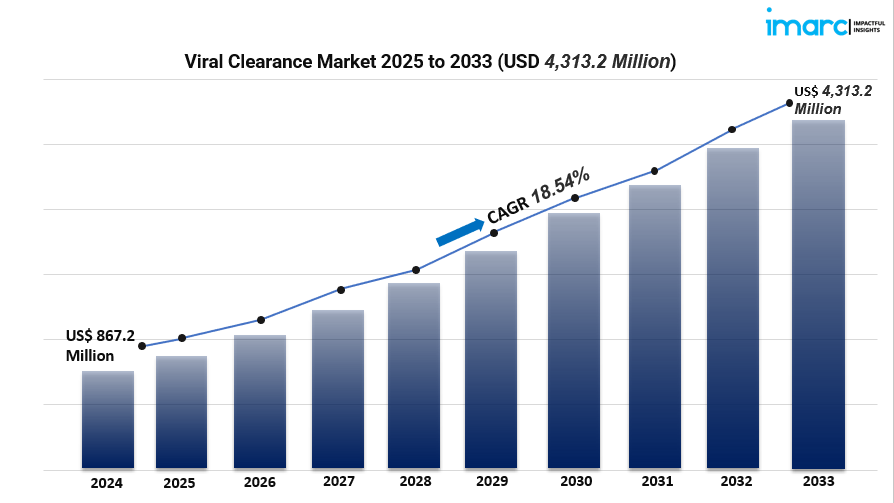The height and width of the screenshot is (503, 894).
Task: Click the CAGR 18.54% label
Action: click(x=538, y=196)
